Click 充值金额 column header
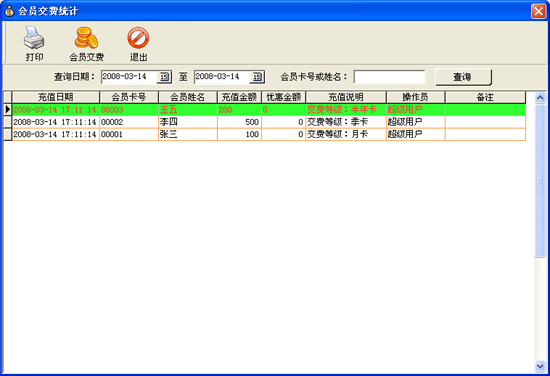This screenshot has width=550, height=376. tap(239, 97)
